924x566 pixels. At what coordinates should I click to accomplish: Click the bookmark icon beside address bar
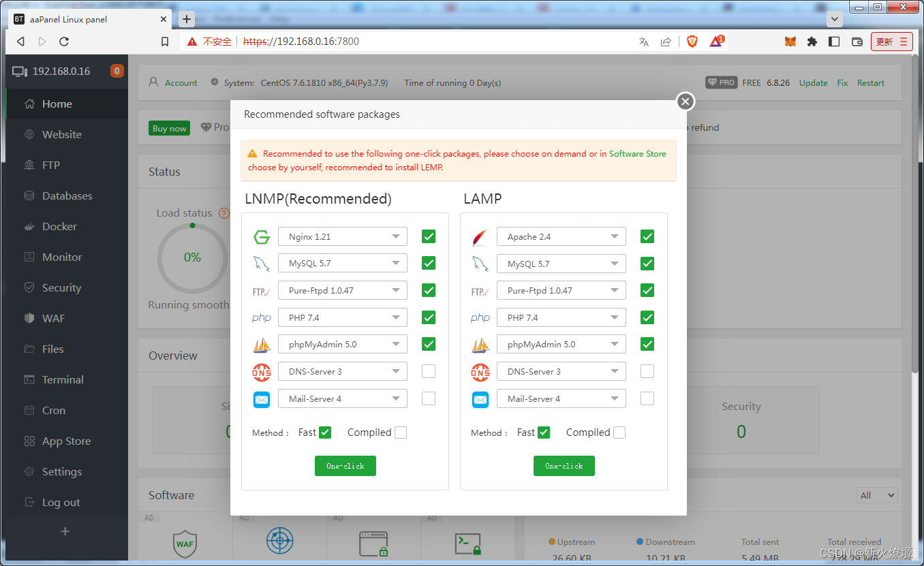click(x=164, y=42)
